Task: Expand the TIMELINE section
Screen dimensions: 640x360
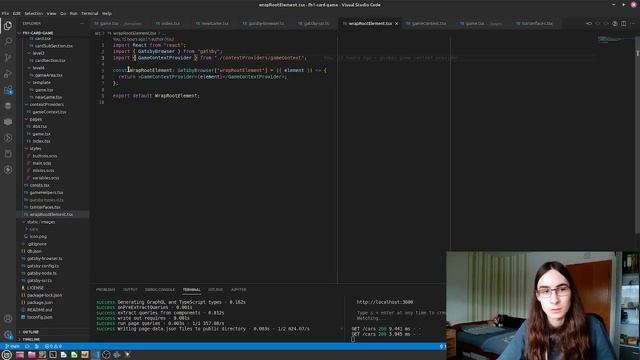Action: tap(31, 339)
